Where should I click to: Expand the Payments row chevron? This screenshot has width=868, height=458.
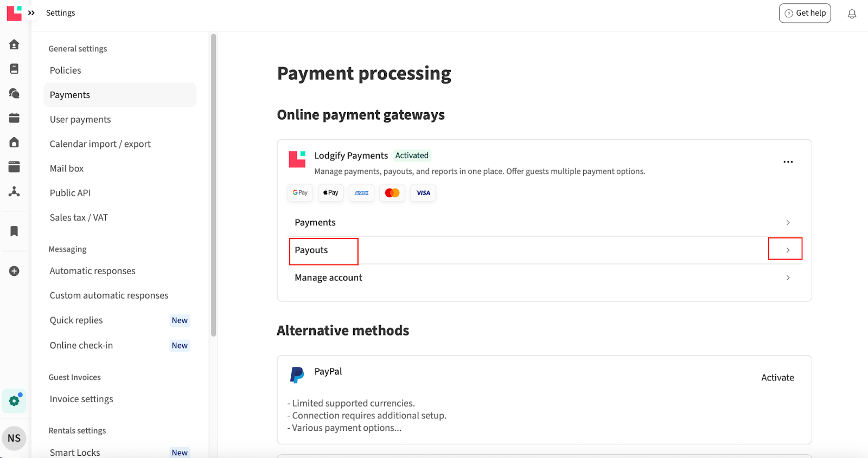pos(788,223)
